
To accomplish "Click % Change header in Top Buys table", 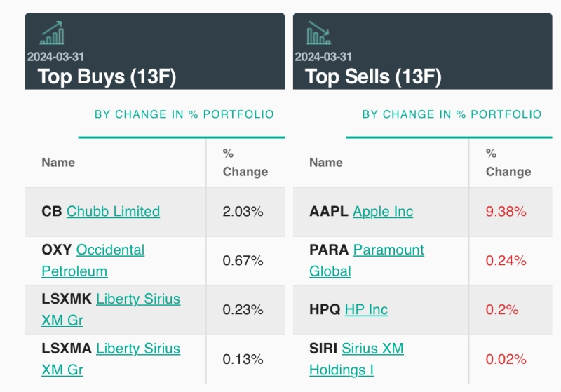I will [245, 163].
